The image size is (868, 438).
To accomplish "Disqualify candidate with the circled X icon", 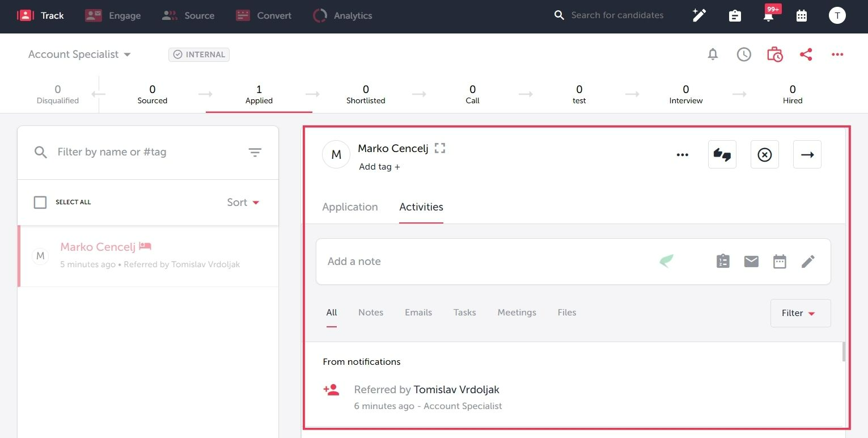I will 764,154.
